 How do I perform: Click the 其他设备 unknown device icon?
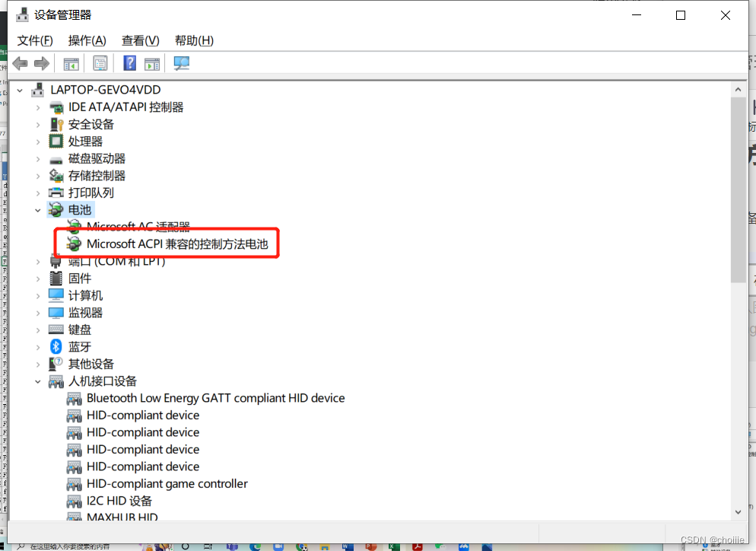[x=56, y=364]
